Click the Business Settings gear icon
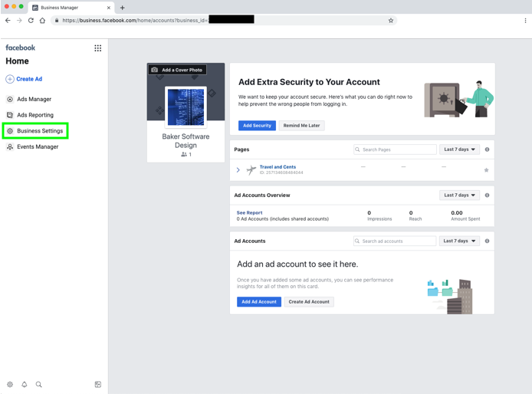This screenshot has width=532, height=394. coord(10,130)
